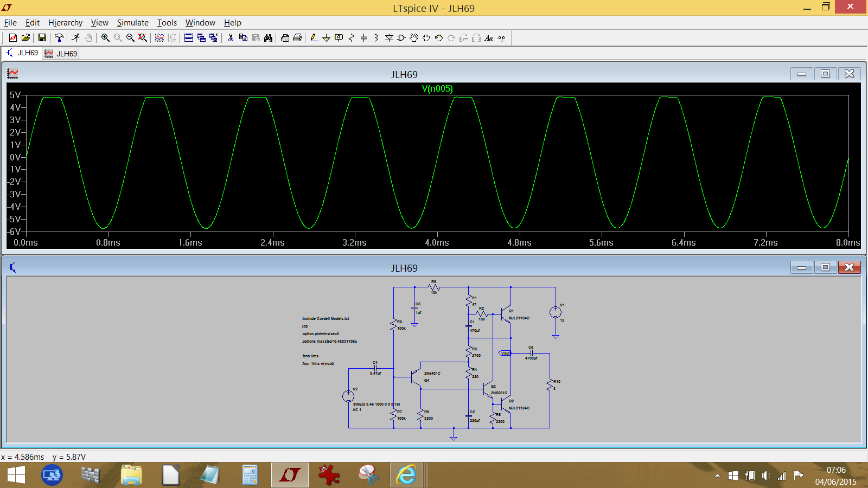Select the Draw Wire pencil tool
868x488 pixels.
(314, 38)
